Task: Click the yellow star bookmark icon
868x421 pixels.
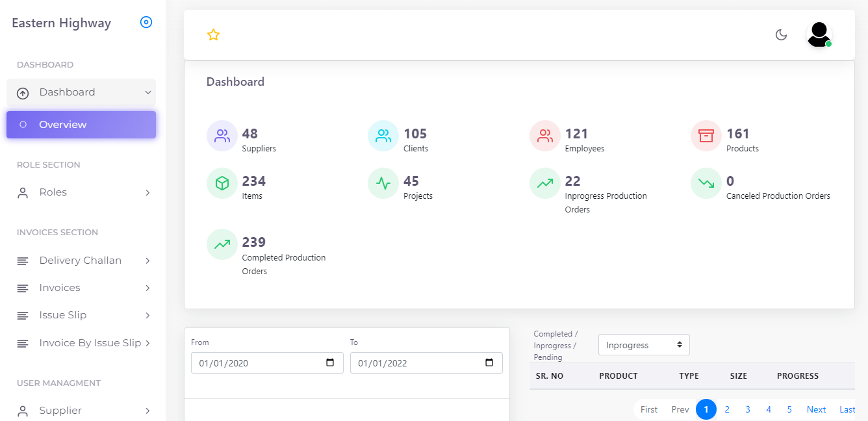Action: click(x=213, y=35)
